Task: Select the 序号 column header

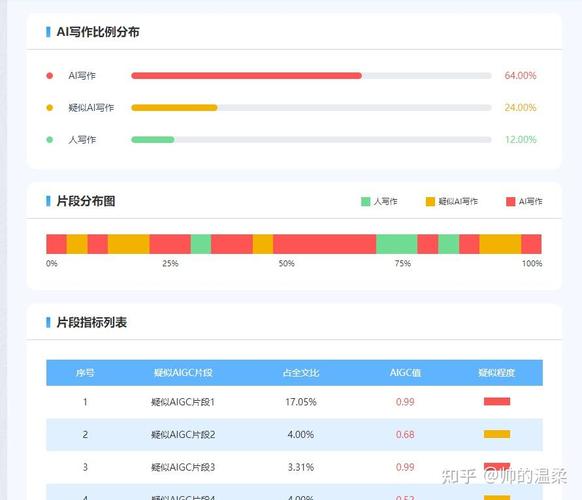Action: 85,373
